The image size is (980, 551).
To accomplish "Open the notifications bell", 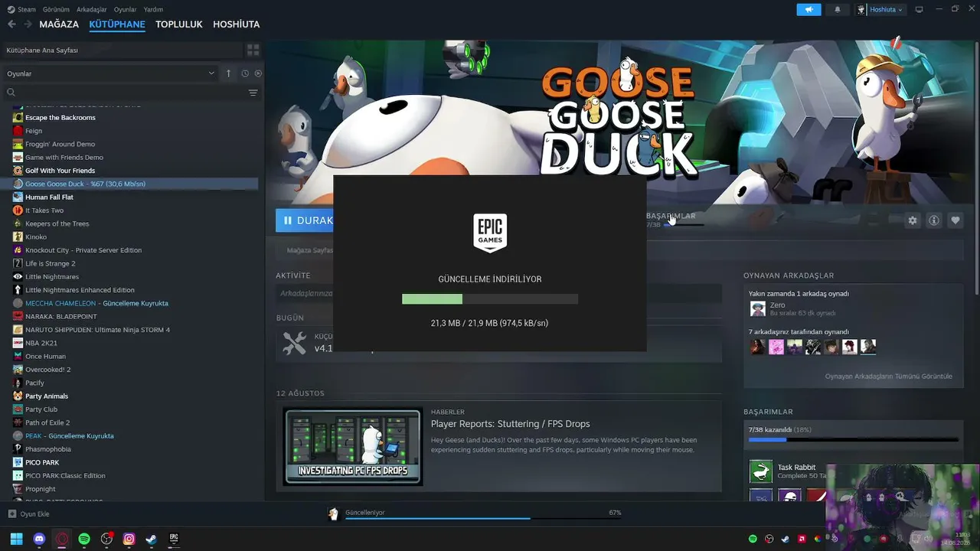I will pyautogui.click(x=837, y=10).
